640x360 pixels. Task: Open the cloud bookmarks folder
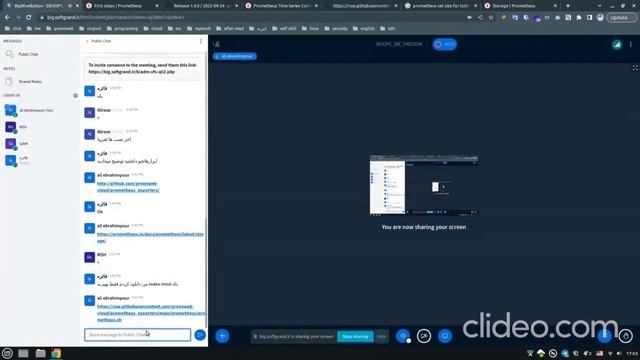(x=153, y=29)
